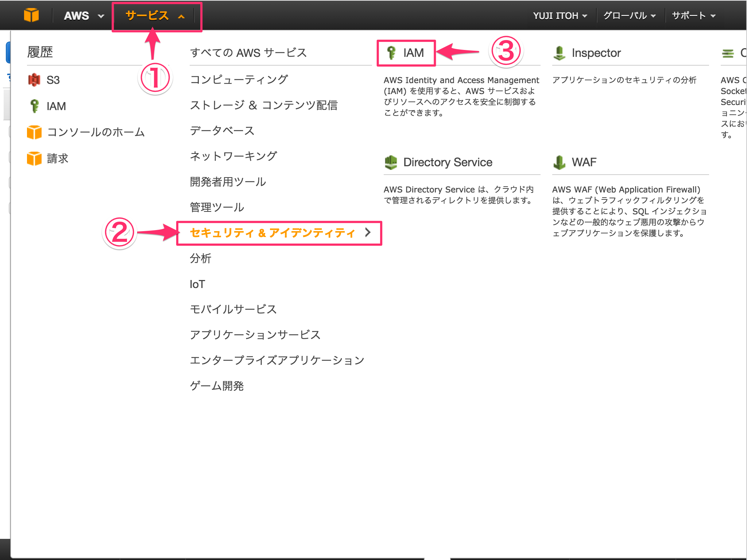This screenshot has height=560, width=747.
Task: Open S3 from history list
Action: coord(53,80)
